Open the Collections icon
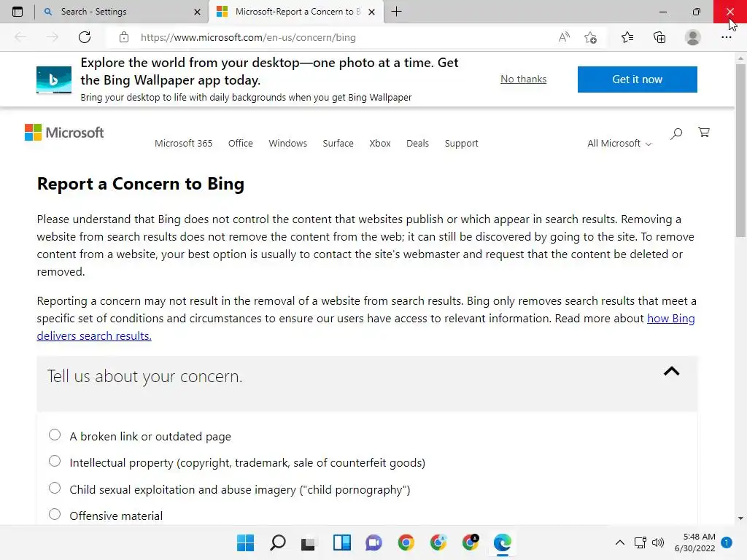Image resolution: width=747 pixels, height=560 pixels. click(x=659, y=37)
